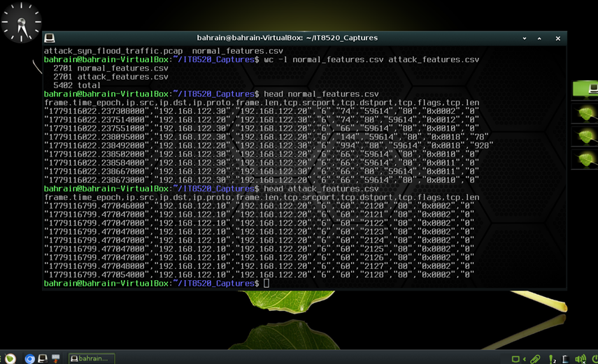Switch to the second desktop in pager

tap(585, 113)
